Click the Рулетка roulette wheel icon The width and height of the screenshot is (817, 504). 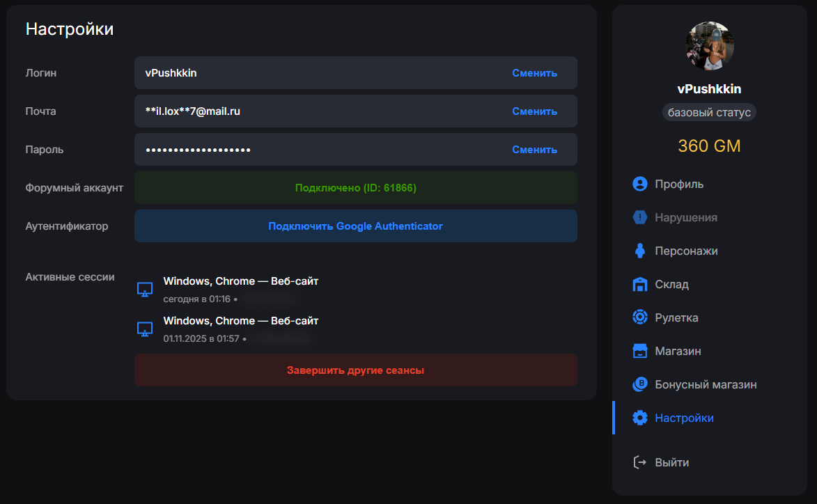click(x=639, y=317)
